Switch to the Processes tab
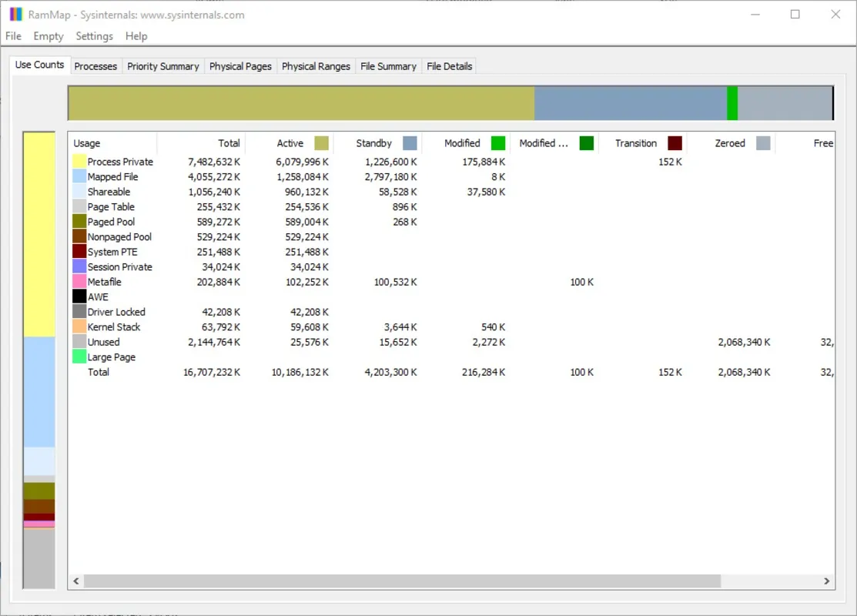Image resolution: width=857 pixels, height=616 pixels. (x=95, y=66)
